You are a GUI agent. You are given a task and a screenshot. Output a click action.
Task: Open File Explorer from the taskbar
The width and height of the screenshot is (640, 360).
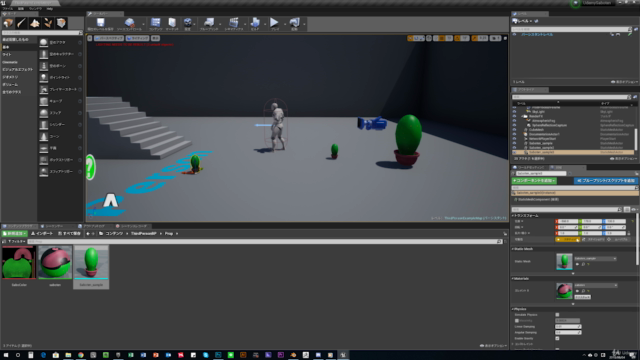(68, 355)
